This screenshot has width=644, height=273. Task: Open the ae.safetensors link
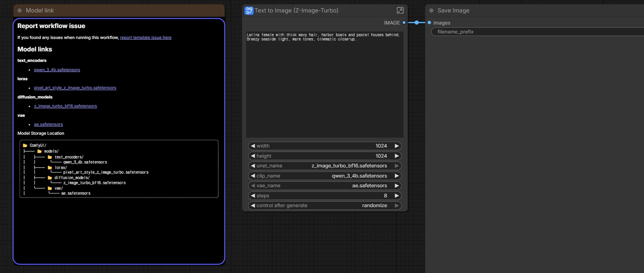coord(48,124)
